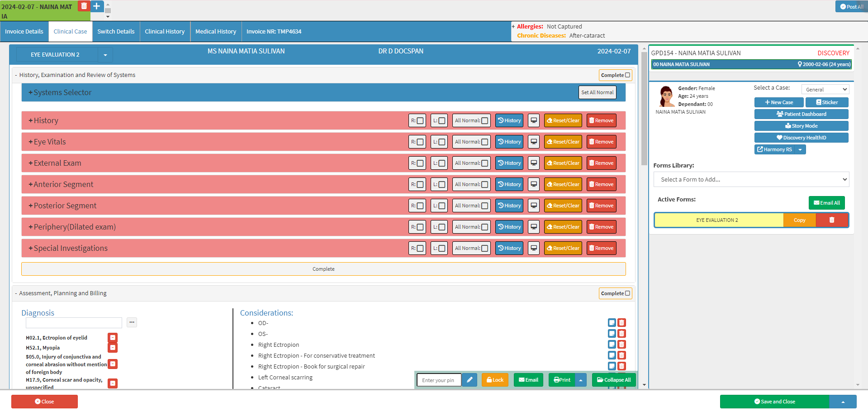Delete the EYE EVALUATION 2 active form
This screenshot has height=412, width=868.
[831, 220]
